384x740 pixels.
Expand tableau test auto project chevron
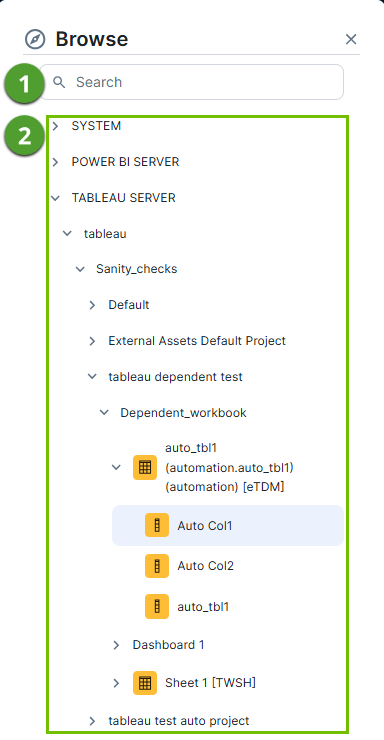pyautogui.click(x=92, y=721)
